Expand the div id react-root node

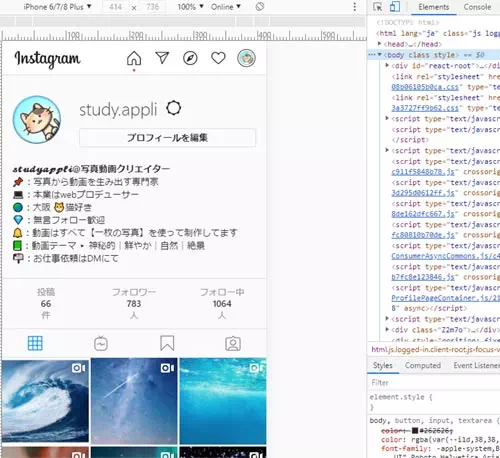pos(387,65)
